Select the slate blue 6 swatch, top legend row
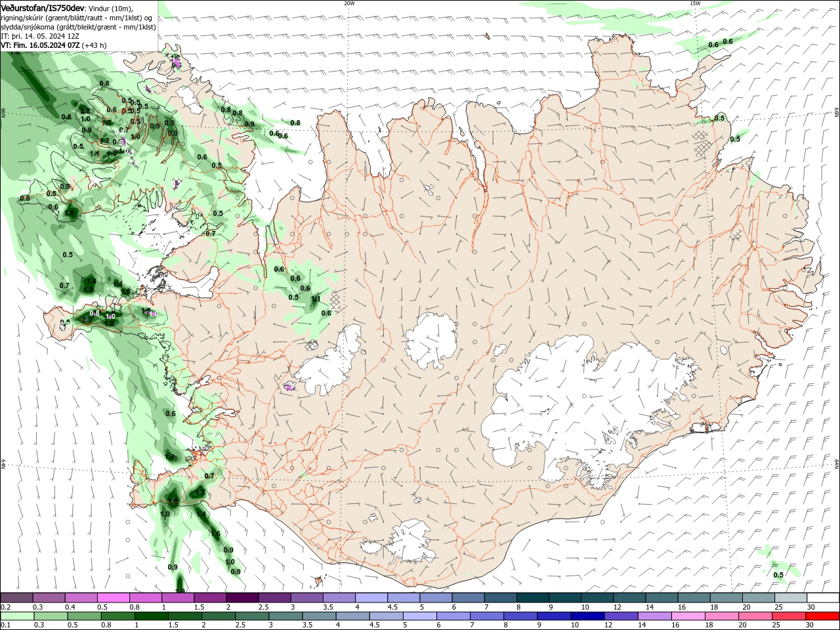840x630 pixels. pyautogui.click(x=469, y=598)
